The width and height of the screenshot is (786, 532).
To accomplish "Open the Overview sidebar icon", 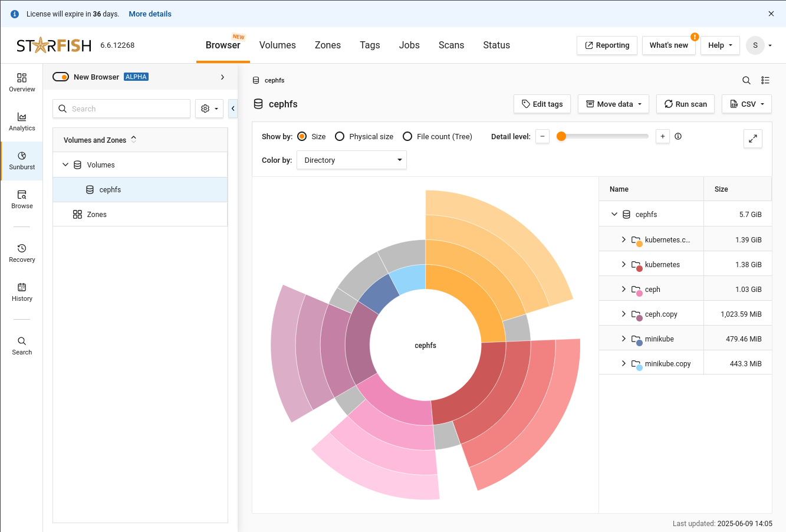I will click(x=22, y=83).
